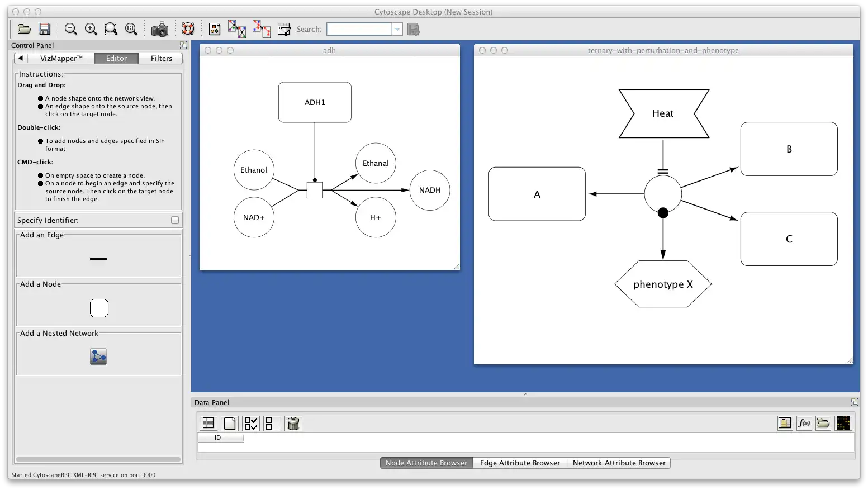868x490 pixels.
Task: Click the left arrow beside VizMapper tab
Action: 21,58
